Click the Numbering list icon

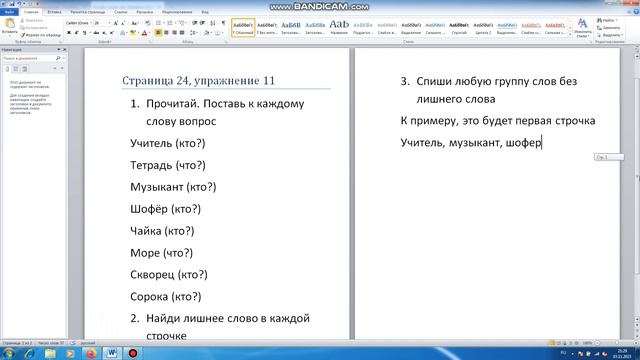(x=171, y=23)
